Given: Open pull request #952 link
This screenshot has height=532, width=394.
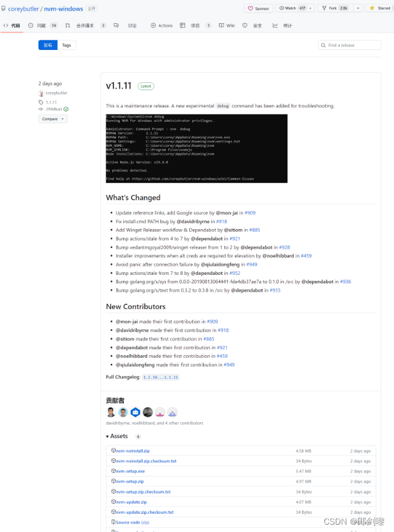Looking at the screenshot, I should point(235,273).
